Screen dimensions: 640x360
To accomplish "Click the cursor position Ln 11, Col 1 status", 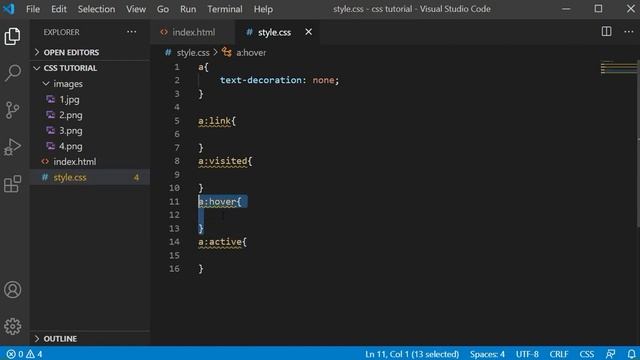I will click(x=412, y=354).
